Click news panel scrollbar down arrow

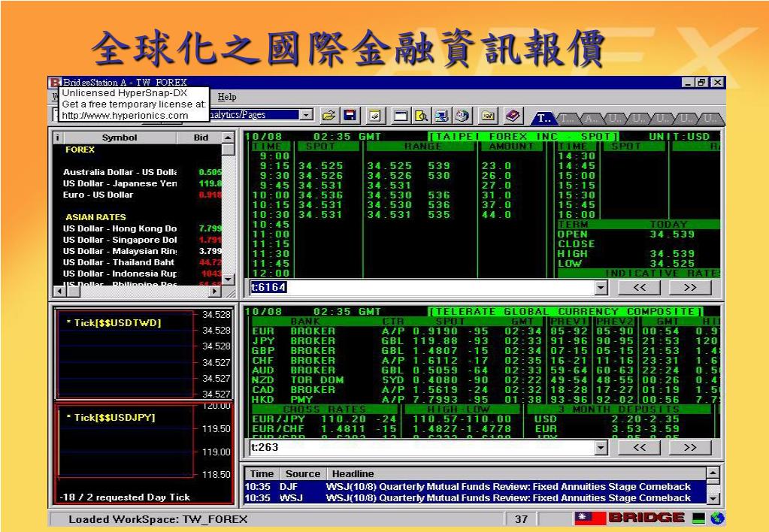[x=713, y=499]
